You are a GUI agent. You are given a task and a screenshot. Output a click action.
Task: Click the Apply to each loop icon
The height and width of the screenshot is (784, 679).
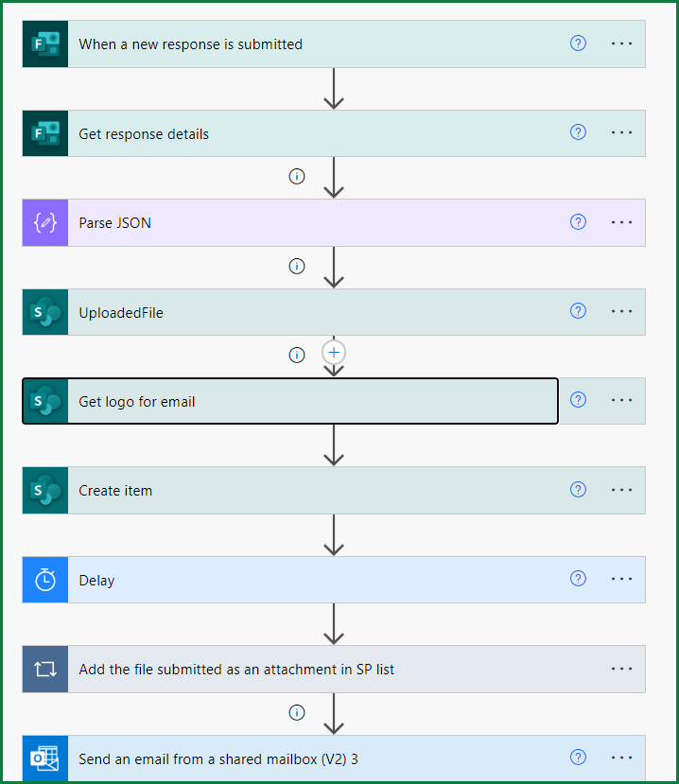point(44,669)
